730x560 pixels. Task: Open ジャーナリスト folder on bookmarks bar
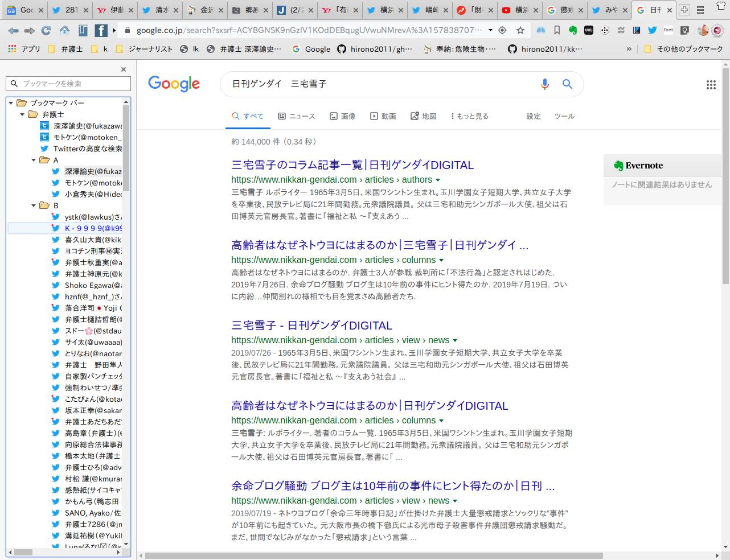[143, 49]
